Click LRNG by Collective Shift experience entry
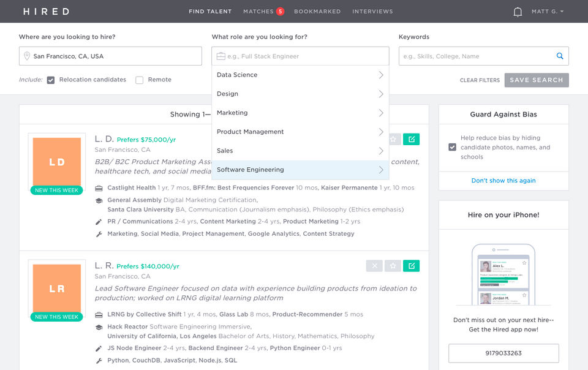588x370 pixels. 145,314
